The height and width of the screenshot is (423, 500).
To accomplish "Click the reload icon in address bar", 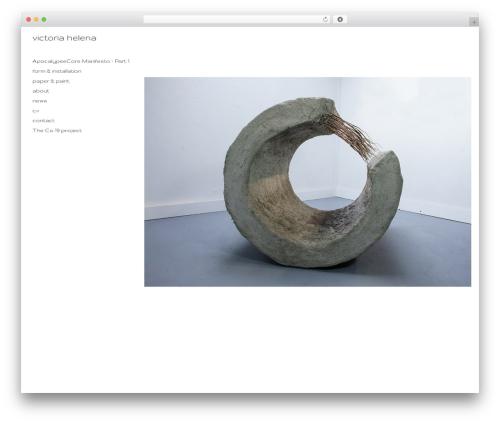I will coord(325,20).
